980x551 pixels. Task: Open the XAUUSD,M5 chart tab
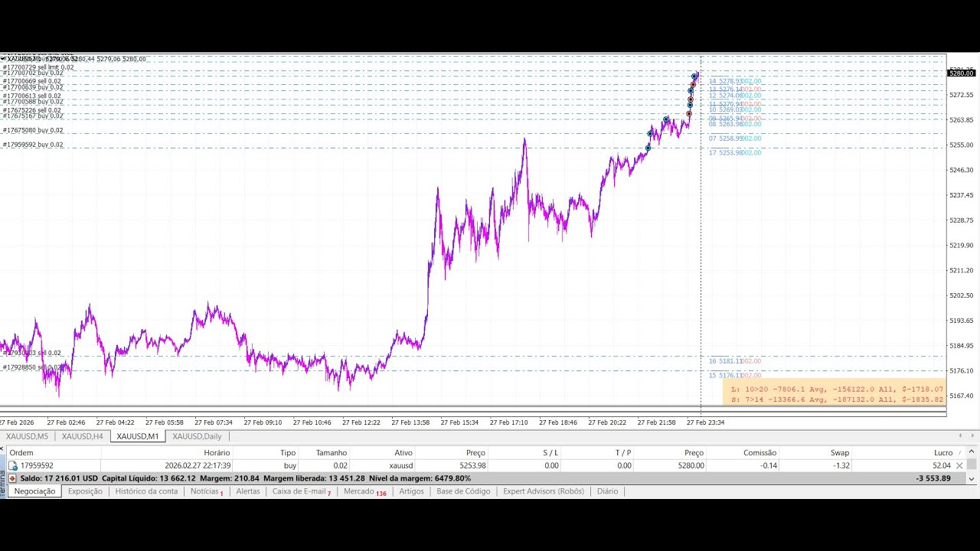pyautogui.click(x=27, y=436)
